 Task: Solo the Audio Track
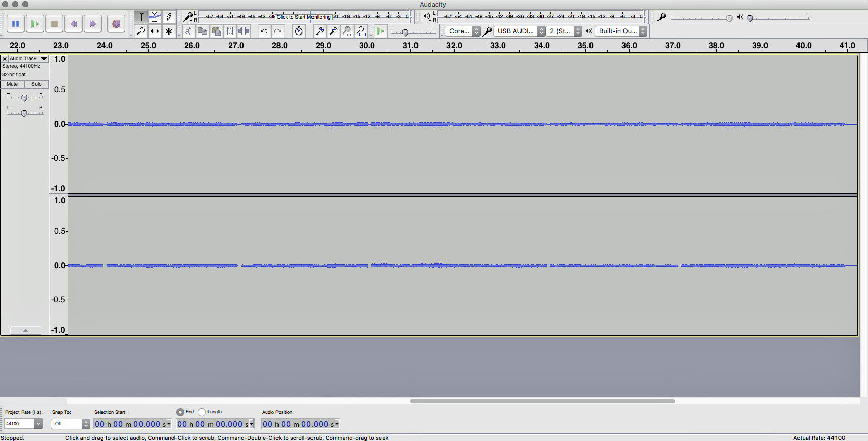click(37, 84)
